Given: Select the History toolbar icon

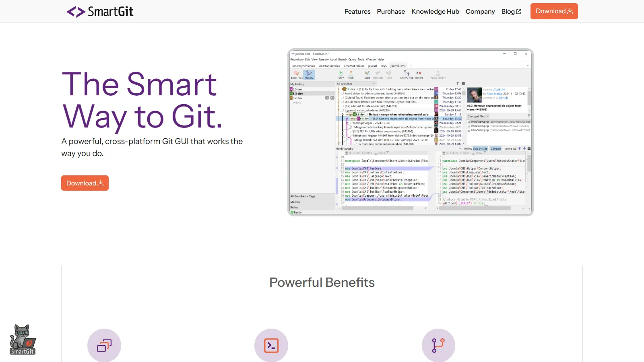Looking at the screenshot, I should (x=310, y=75).
